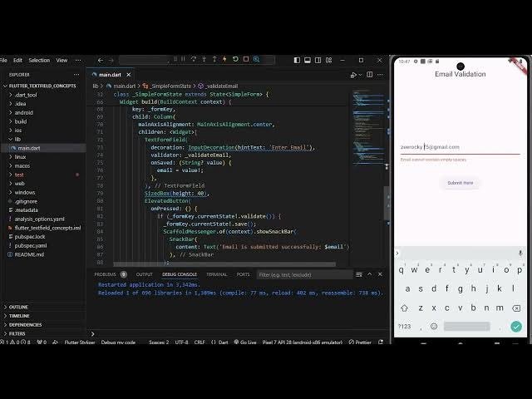Toggle the bottom panel layout icon
The image size is (532, 399).
point(308,60)
